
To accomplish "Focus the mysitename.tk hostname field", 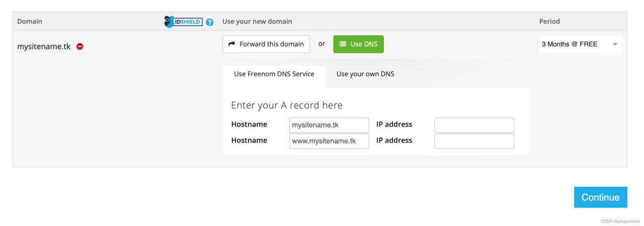I will (x=329, y=125).
